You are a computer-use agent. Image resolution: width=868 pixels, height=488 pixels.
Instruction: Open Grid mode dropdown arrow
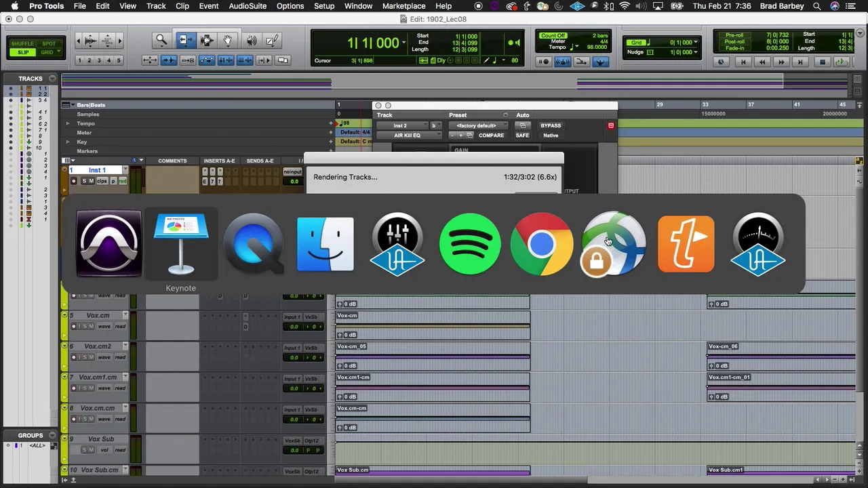point(59,51)
